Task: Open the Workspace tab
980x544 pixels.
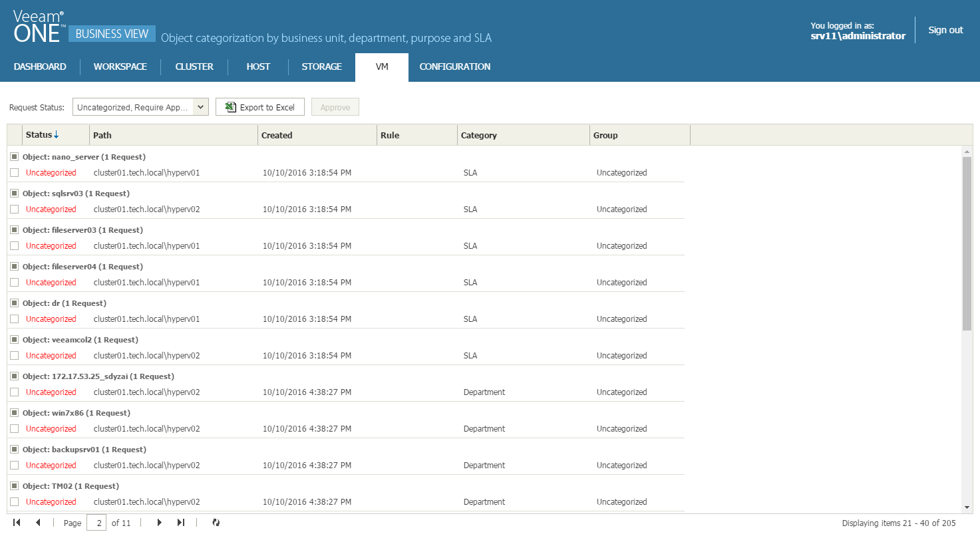Action: (x=120, y=67)
